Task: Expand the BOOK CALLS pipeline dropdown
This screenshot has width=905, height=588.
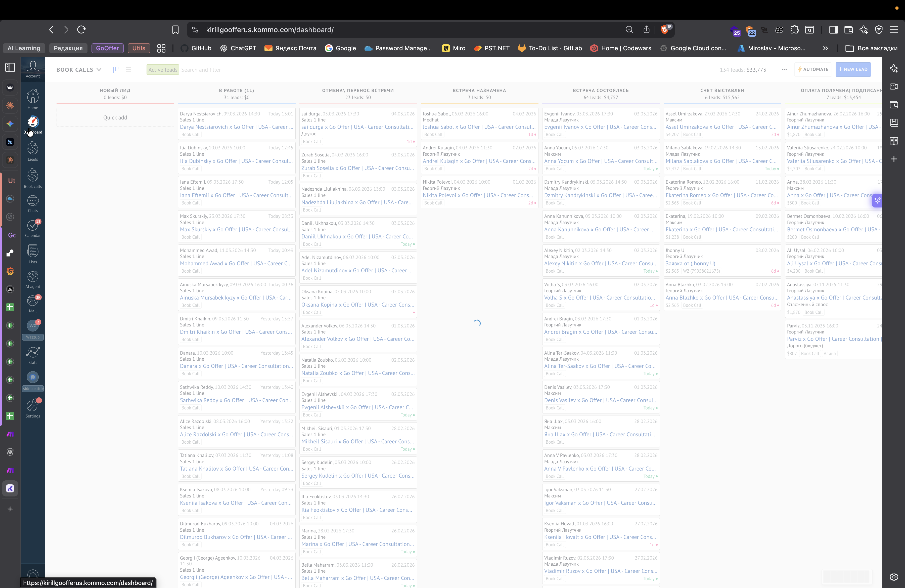Action: coord(79,70)
